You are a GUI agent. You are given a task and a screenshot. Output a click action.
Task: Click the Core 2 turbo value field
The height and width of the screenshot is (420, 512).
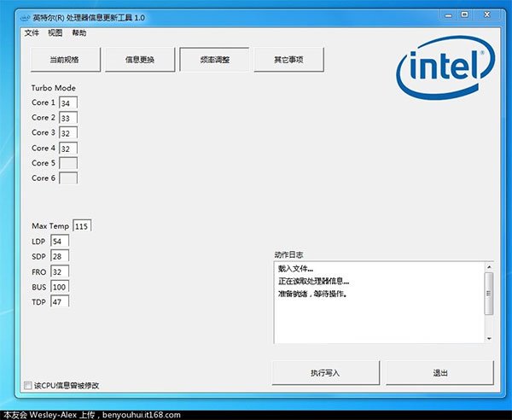tap(68, 118)
